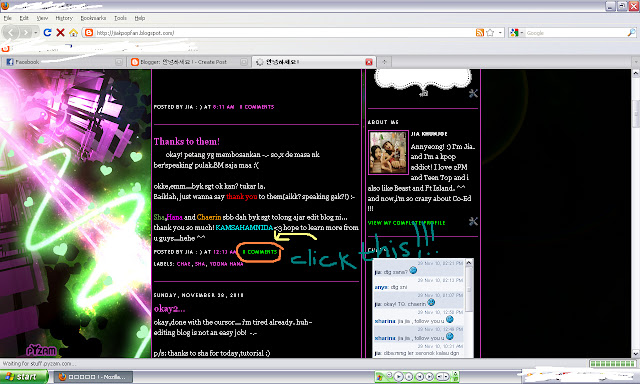
Task: Play in the taskbar media player toolbar
Action: point(398,377)
